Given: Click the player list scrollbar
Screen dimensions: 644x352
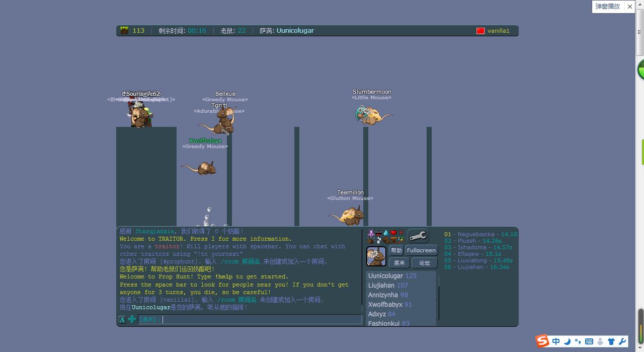Looking at the screenshot, I should (x=439, y=297).
